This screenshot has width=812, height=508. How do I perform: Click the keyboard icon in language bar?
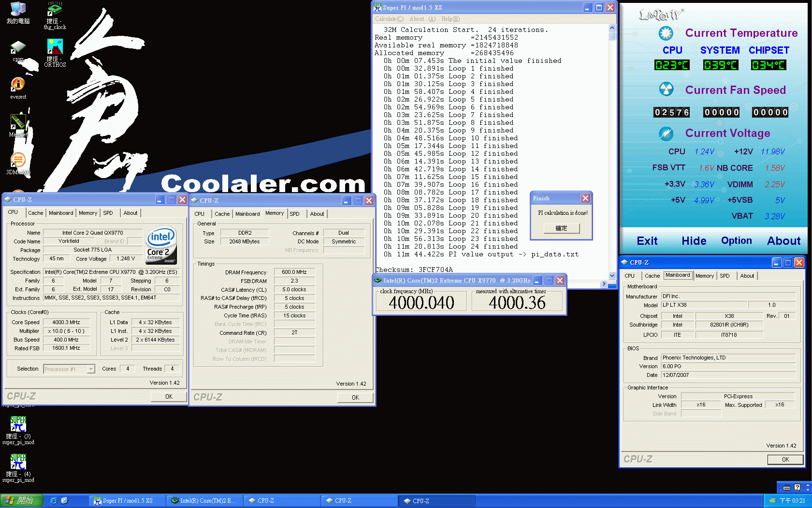point(787,488)
